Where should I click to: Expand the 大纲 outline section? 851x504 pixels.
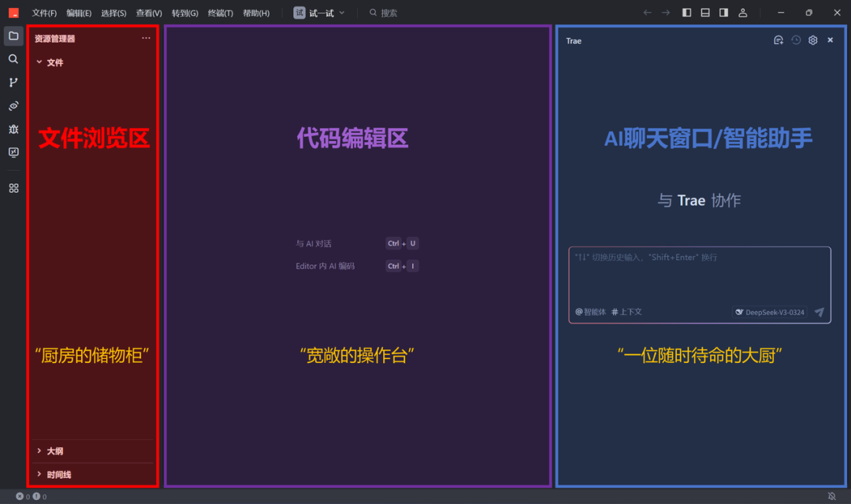tap(54, 451)
